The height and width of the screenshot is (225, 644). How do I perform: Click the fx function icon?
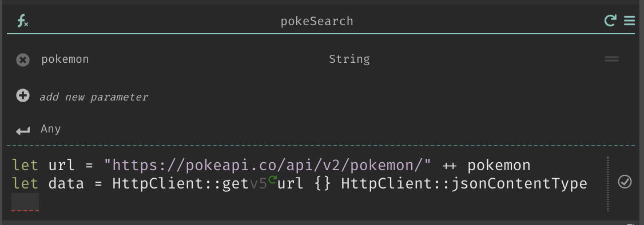coord(22,21)
